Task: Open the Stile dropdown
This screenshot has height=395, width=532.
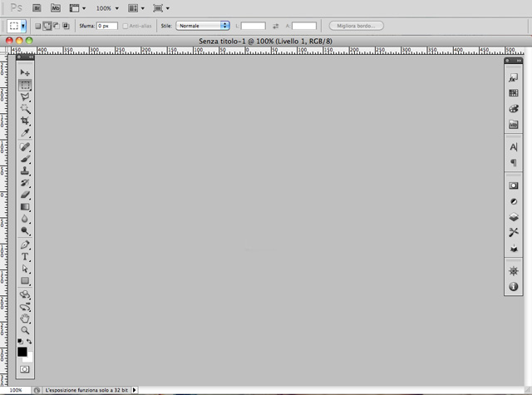Action: click(202, 26)
